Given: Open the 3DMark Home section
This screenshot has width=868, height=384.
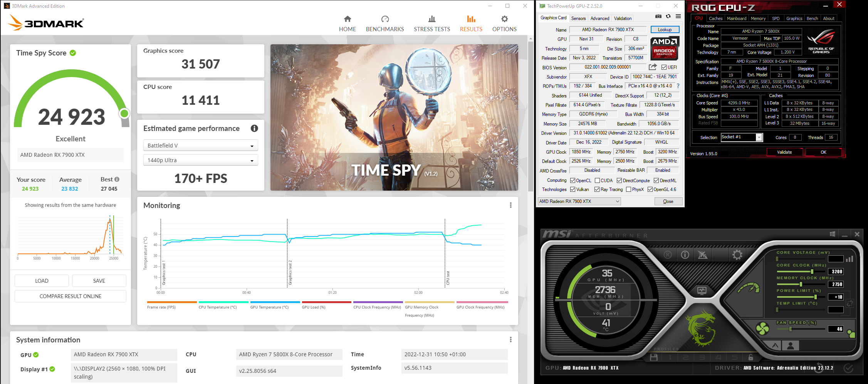Looking at the screenshot, I should pos(347,23).
